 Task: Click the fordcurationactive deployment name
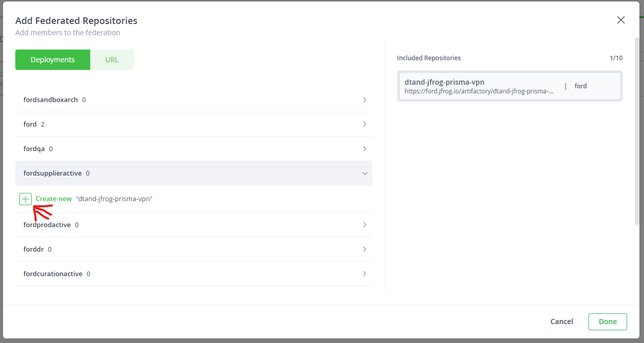pos(53,274)
